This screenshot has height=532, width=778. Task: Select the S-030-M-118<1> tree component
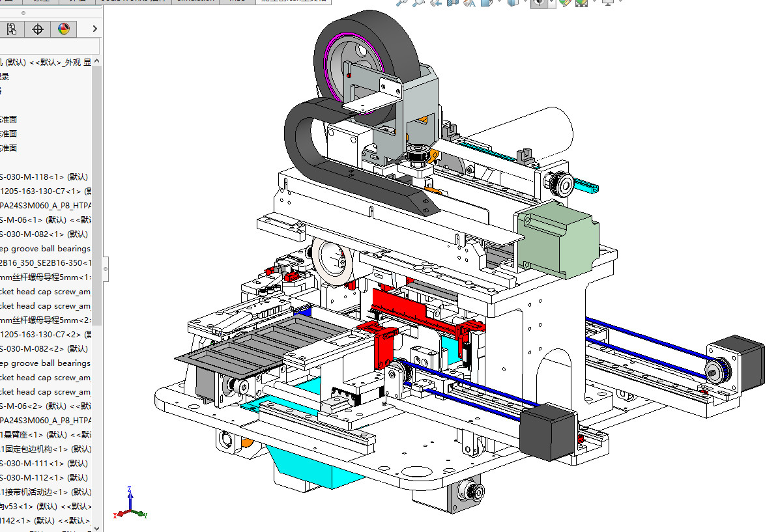[46, 176]
